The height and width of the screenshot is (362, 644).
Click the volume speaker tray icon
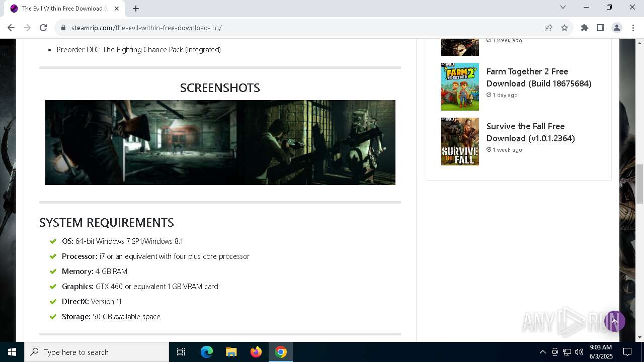click(x=579, y=352)
